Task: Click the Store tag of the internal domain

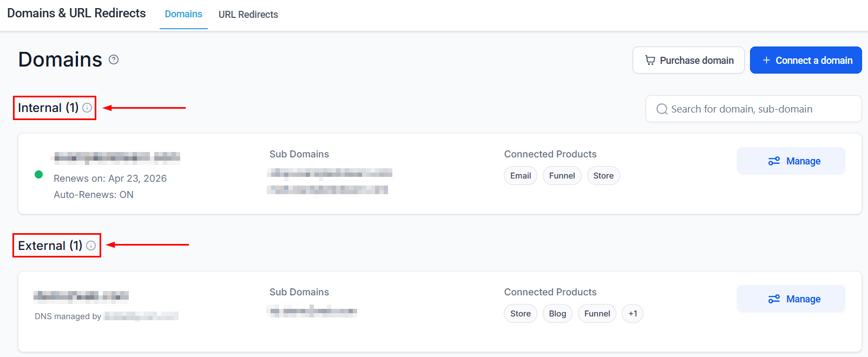Action: tap(603, 176)
